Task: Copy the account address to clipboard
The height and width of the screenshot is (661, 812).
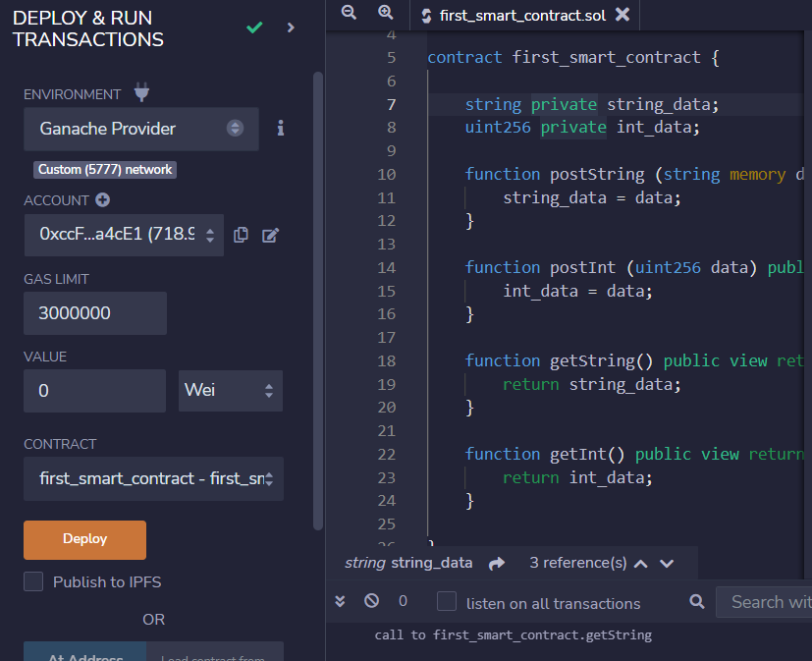Action: tap(242, 235)
